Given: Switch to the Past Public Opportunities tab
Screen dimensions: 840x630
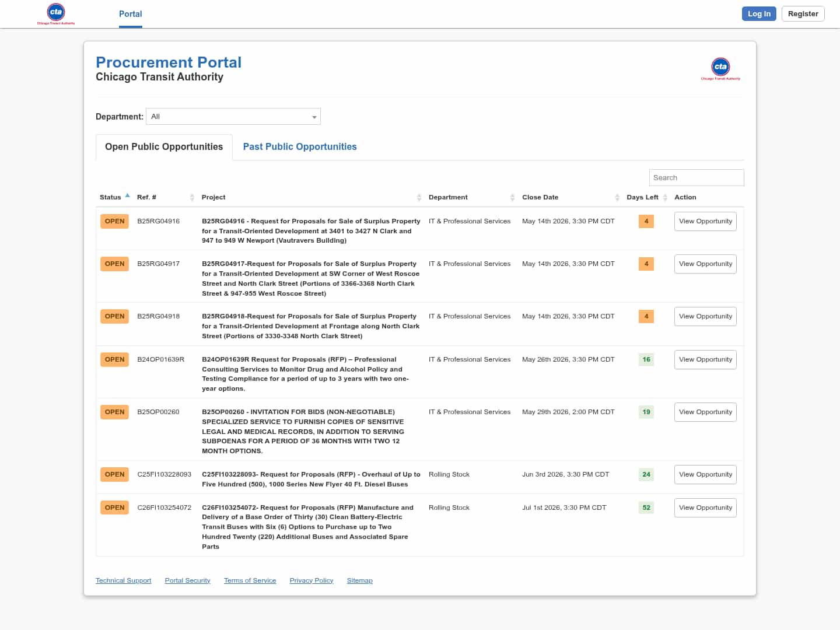Looking at the screenshot, I should [x=300, y=147].
